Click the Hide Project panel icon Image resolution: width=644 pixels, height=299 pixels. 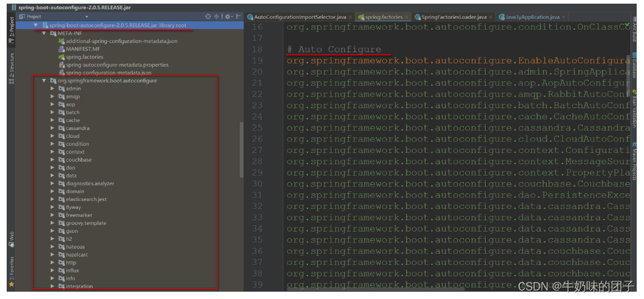coord(238,16)
